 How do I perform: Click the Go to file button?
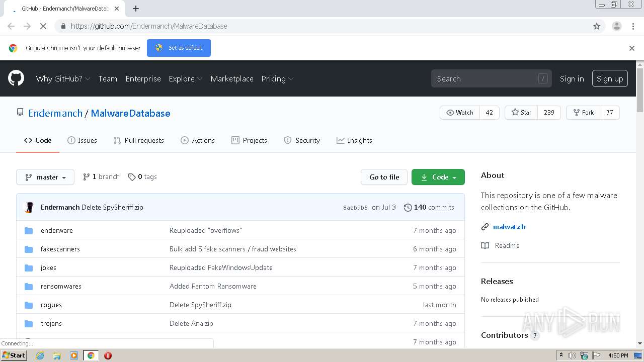pyautogui.click(x=384, y=177)
